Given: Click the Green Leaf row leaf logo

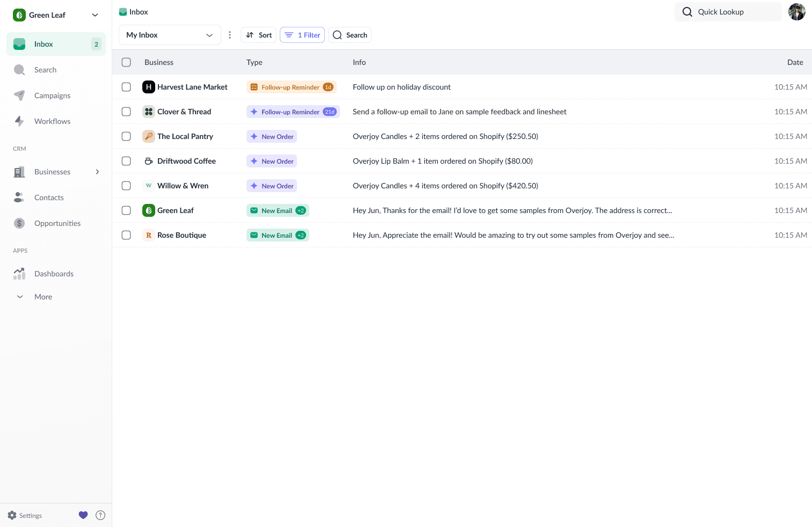Looking at the screenshot, I should point(149,210).
